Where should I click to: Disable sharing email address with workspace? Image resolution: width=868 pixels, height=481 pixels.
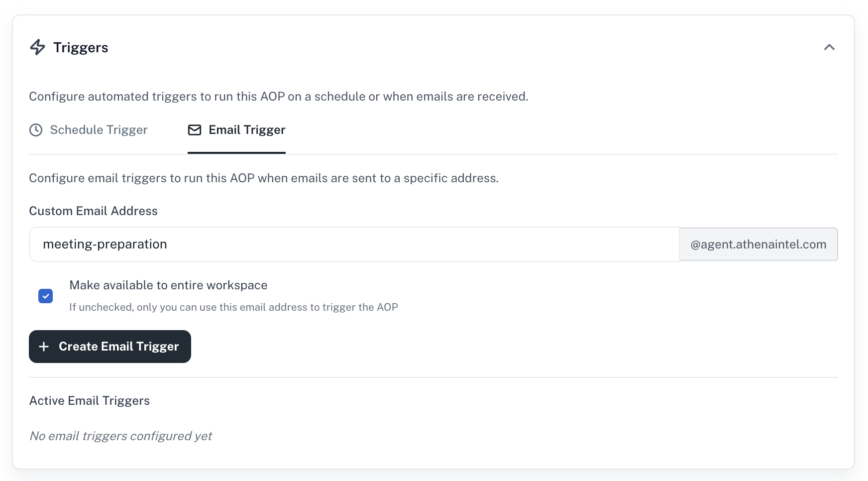[x=45, y=296]
